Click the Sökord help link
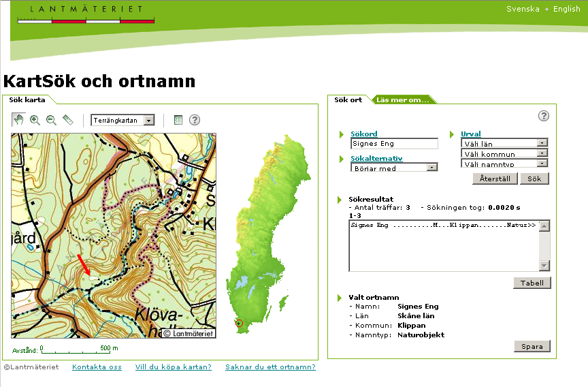 (x=363, y=134)
